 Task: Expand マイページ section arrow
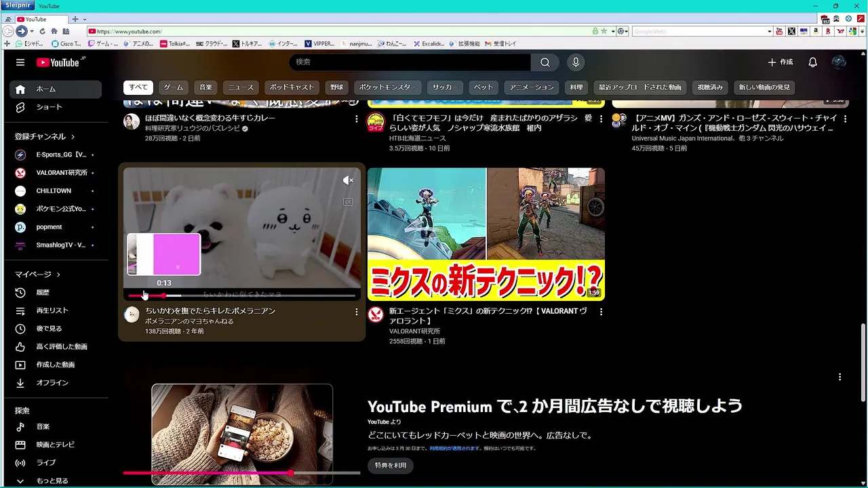pos(58,274)
